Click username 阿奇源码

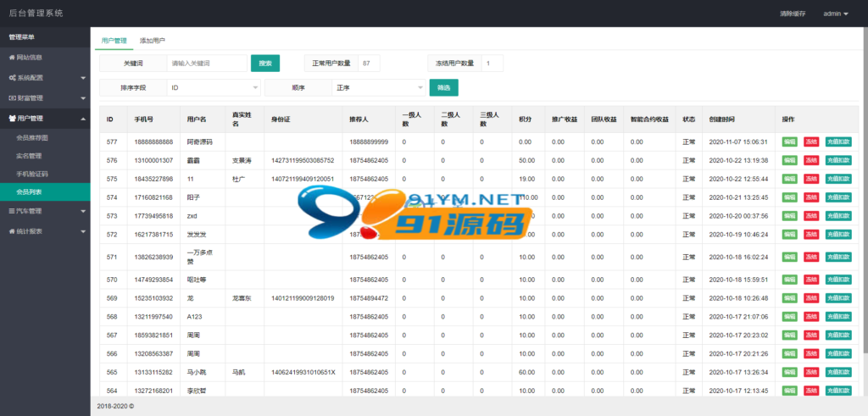200,142
